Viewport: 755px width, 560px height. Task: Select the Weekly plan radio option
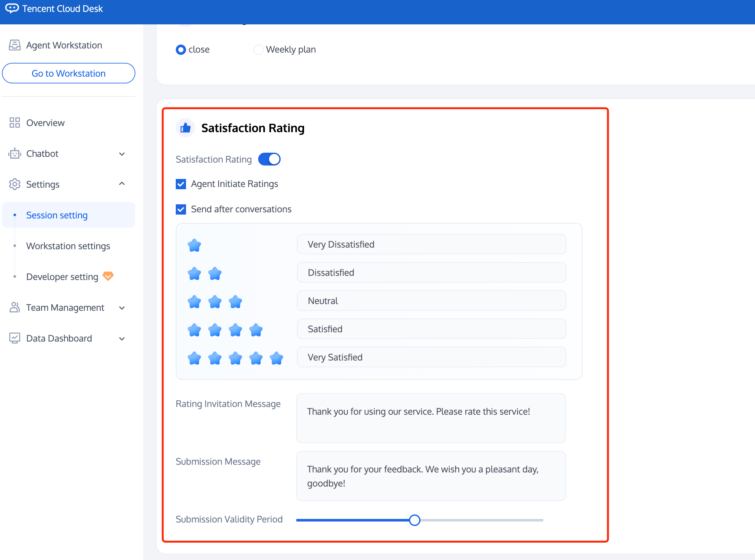click(x=258, y=49)
